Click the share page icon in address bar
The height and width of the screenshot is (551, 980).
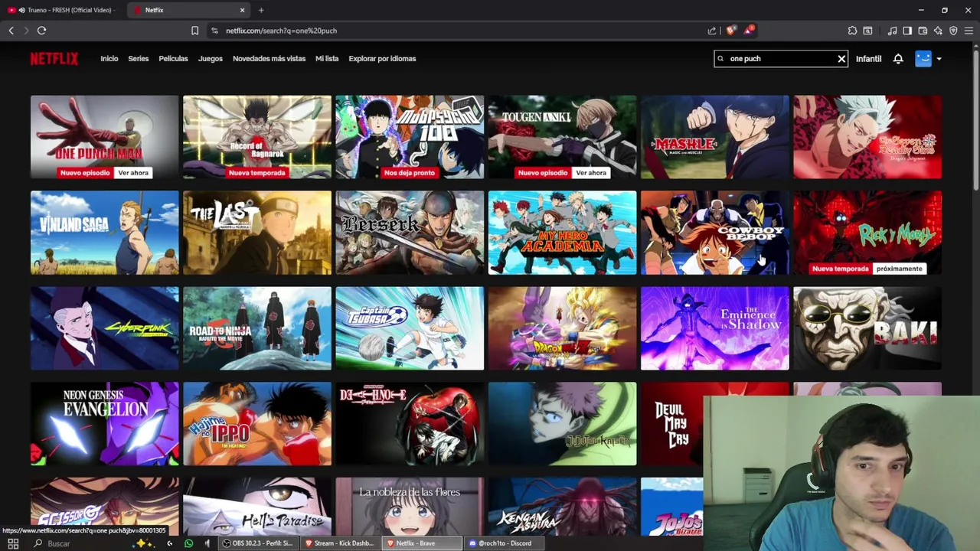point(712,31)
